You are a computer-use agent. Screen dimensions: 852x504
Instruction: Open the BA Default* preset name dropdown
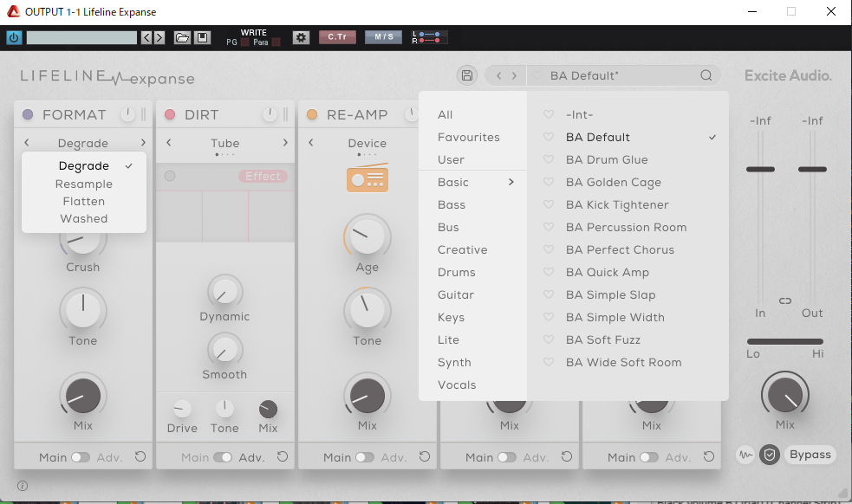(x=585, y=75)
